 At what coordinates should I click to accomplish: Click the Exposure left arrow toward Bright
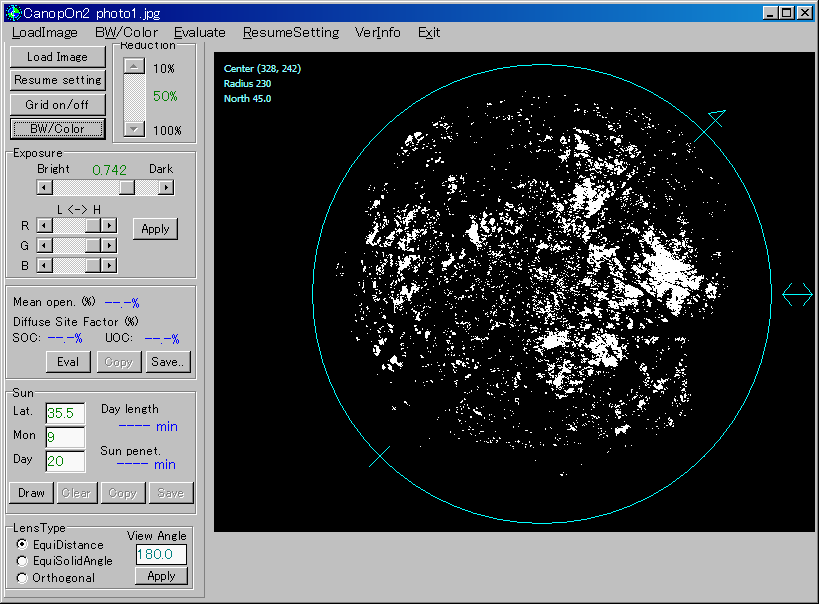(44, 187)
